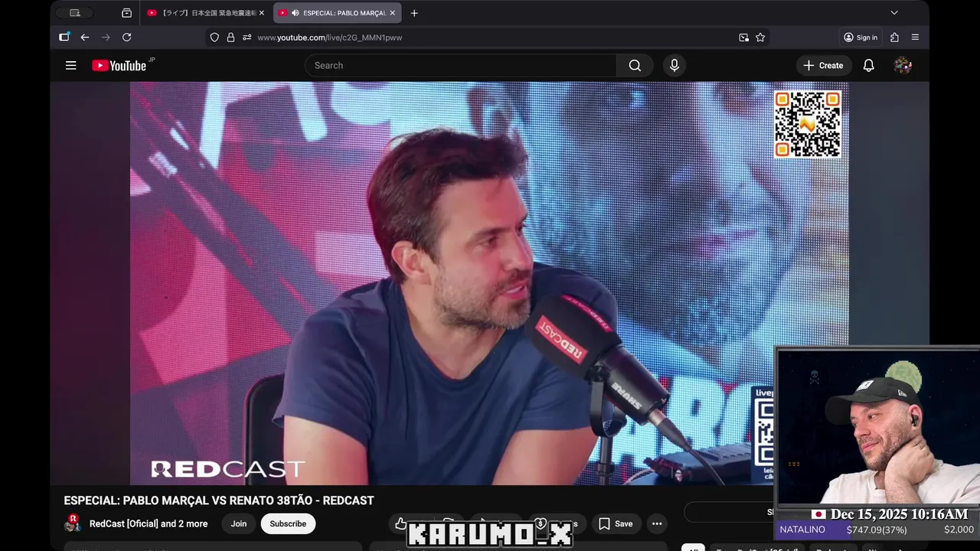Screen dimensions: 980x551
Task: Click the streamer webcam overlay
Action: [x=877, y=427]
